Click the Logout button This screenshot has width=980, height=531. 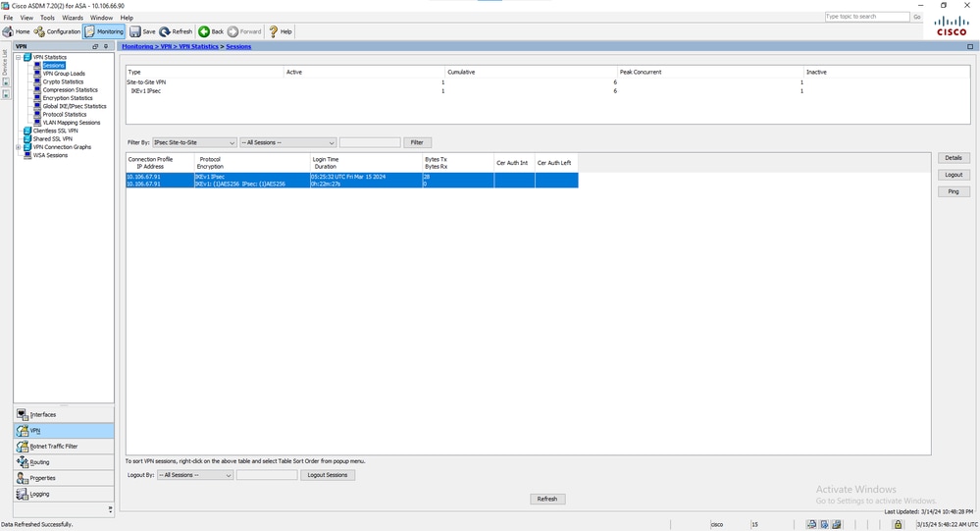954,175
